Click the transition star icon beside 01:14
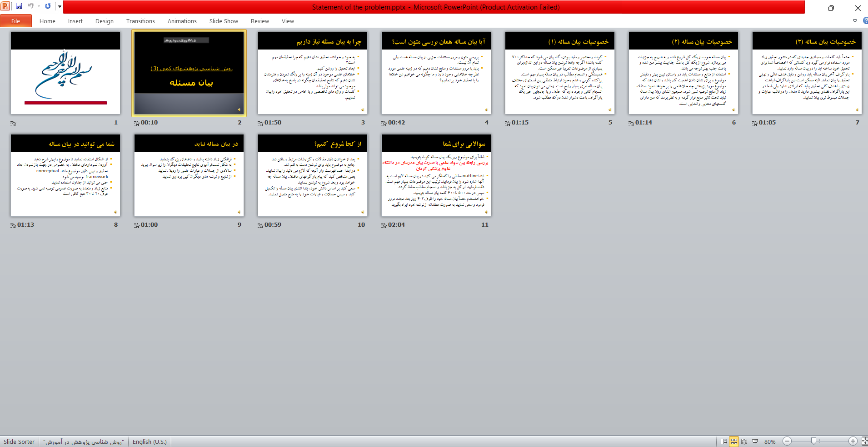 point(631,123)
